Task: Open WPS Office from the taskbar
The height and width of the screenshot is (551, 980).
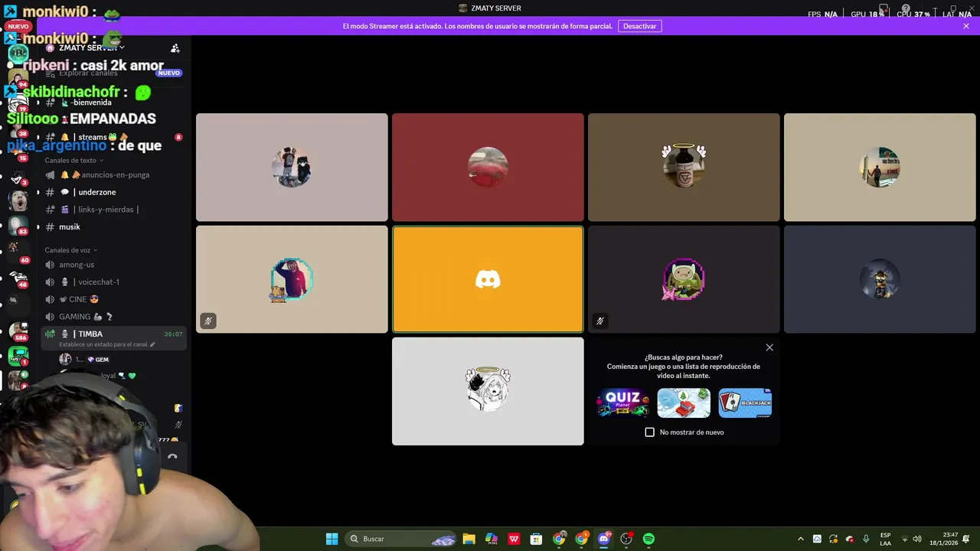Action: pos(514,539)
